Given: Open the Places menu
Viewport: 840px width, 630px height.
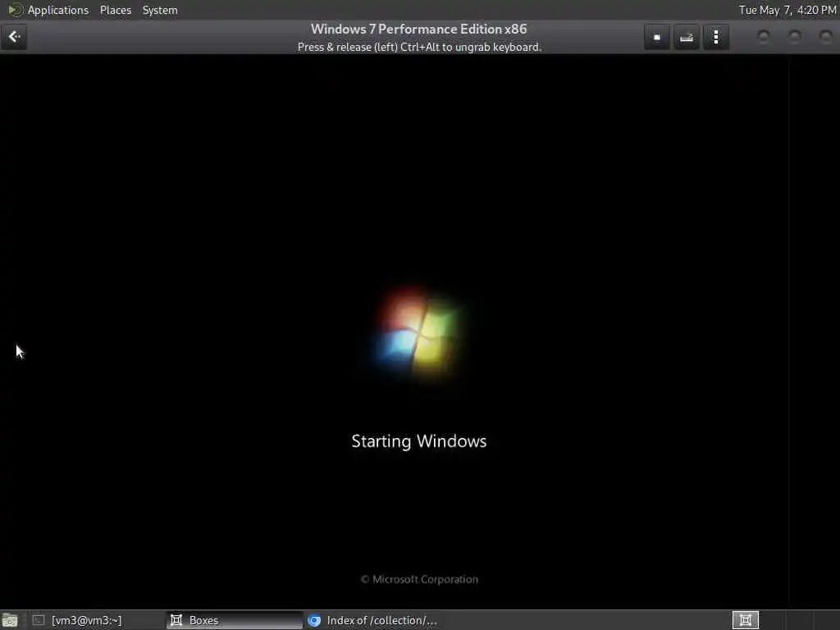Looking at the screenshot, I should coord(115,10).
